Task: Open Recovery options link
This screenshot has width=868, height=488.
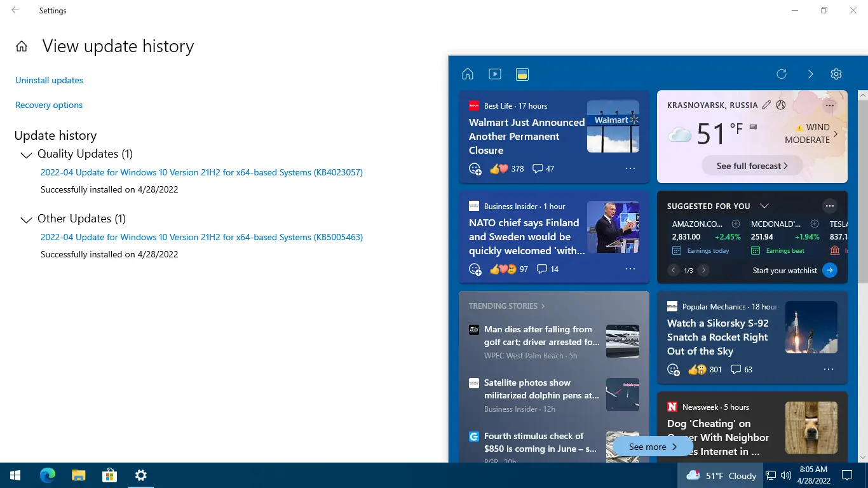Action: (49, 105)
